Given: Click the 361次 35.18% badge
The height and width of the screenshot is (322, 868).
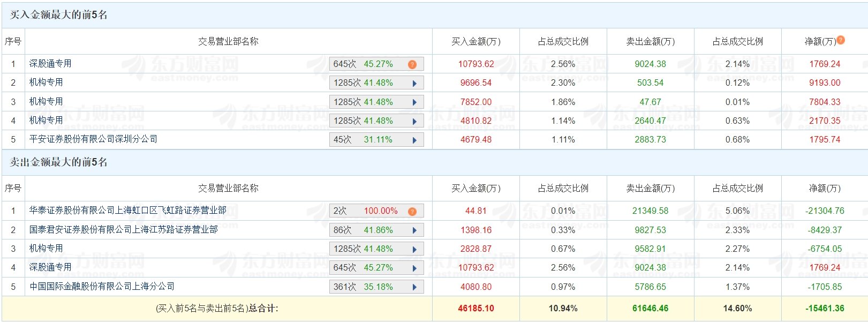Looking at the screenshot, I should coord(376,287).
